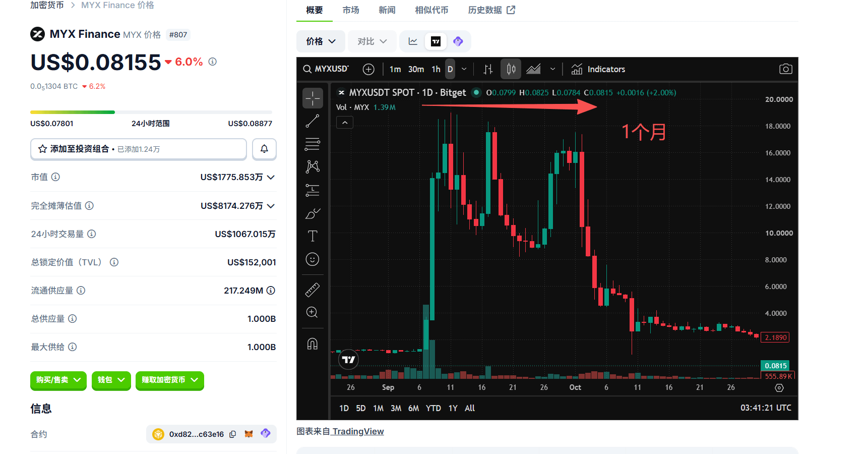Copy the contract address 0xd82...c63e16
The width and height of the screenshot is (868, 454).
click(233, 434)
